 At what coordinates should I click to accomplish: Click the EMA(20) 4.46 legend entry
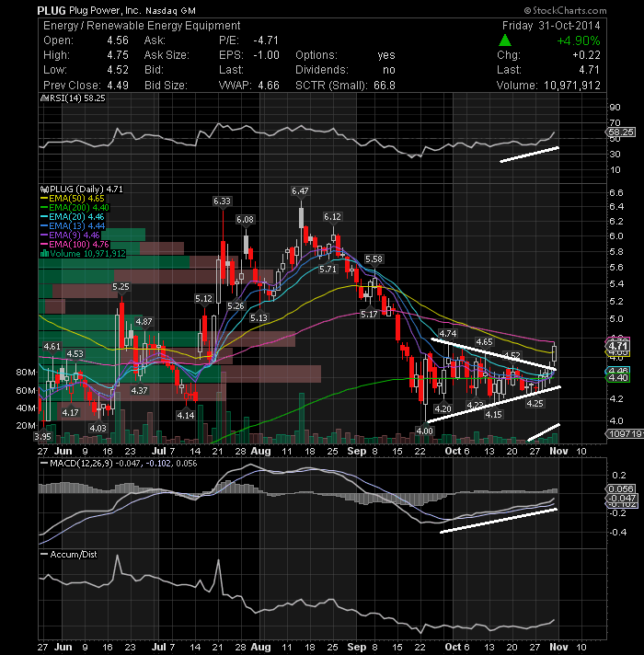click(x=73, y=217)
